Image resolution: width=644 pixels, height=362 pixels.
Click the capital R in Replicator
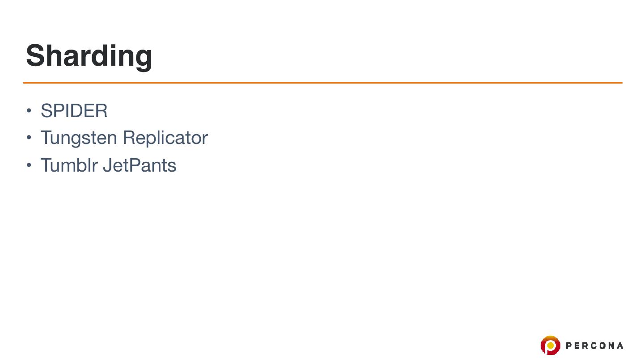(128, 138)
